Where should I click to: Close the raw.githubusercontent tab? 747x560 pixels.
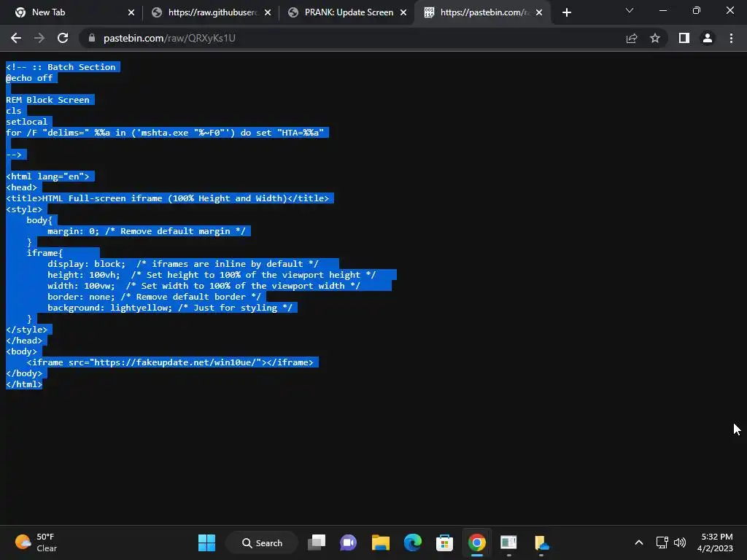(x=268, y=12)
